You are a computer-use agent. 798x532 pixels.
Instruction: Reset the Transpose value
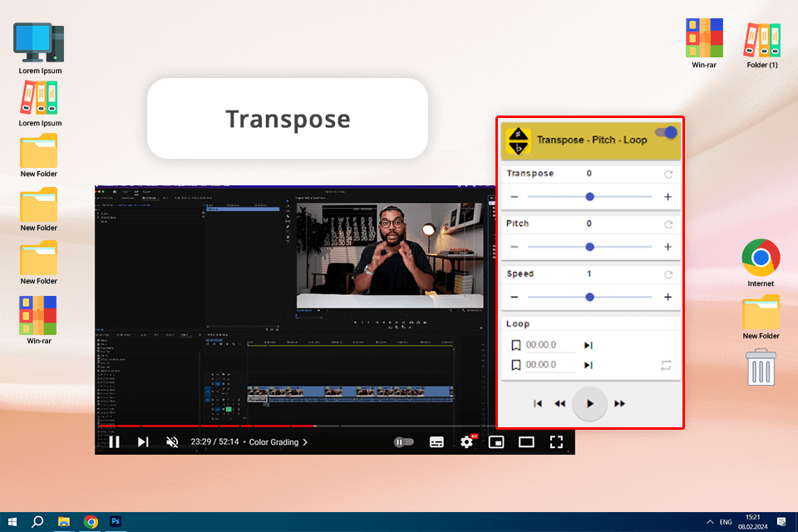[x=668, y=174]
